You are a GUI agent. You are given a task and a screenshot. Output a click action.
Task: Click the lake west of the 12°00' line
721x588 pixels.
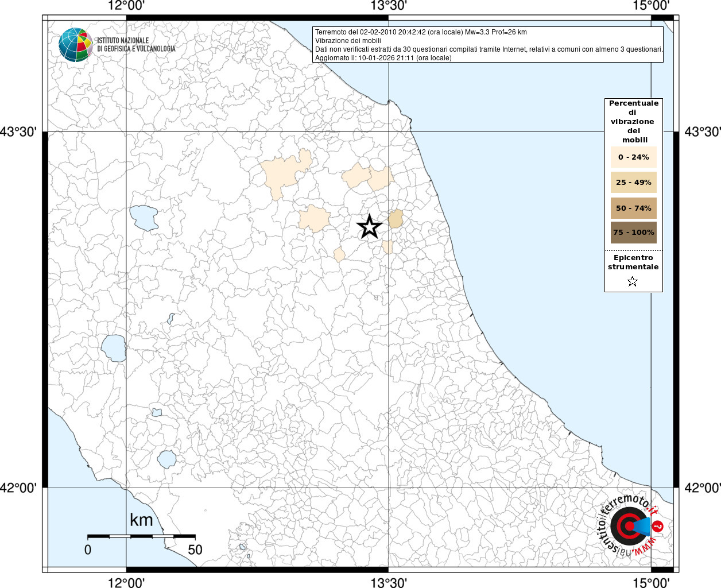tap(114, 348)
